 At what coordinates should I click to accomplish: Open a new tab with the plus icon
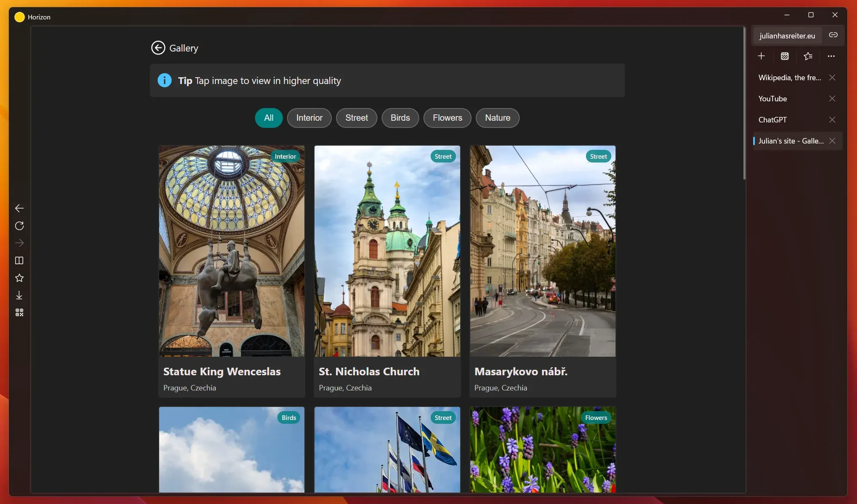761,56
